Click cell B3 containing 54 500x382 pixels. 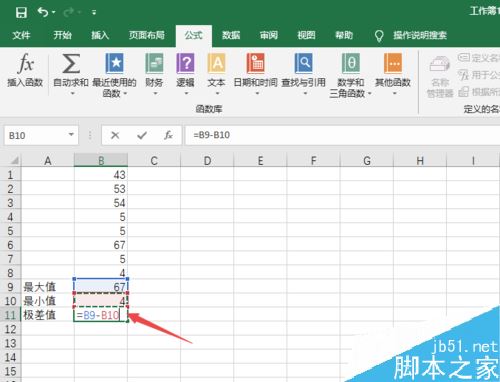coord(101,203)
